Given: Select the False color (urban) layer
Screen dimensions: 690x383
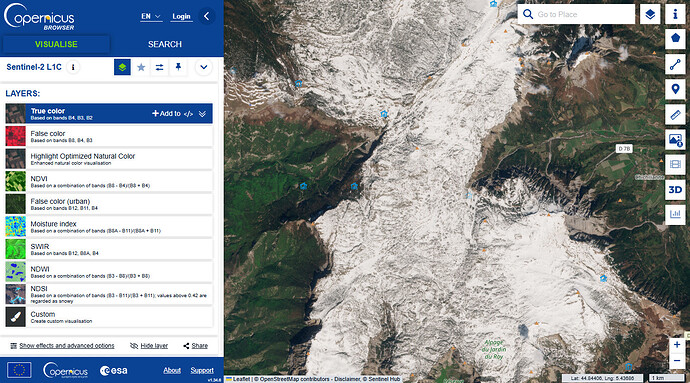Looking at the screenshot, I should click(109, 204).
